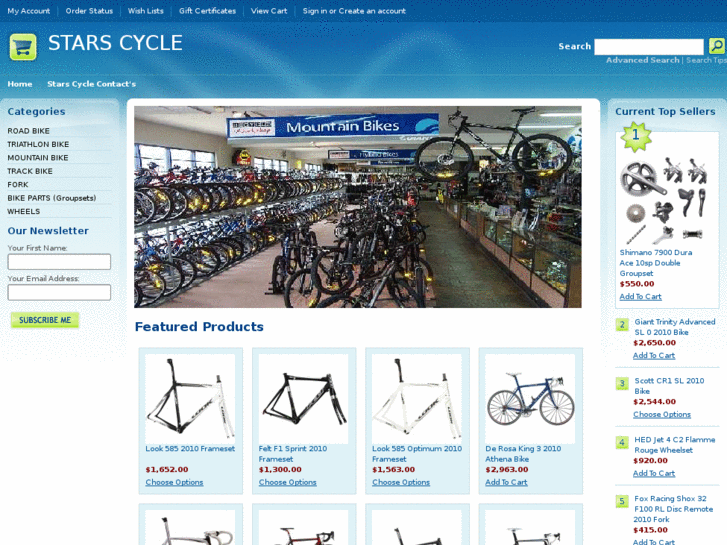Open the View Cart link

269,11
